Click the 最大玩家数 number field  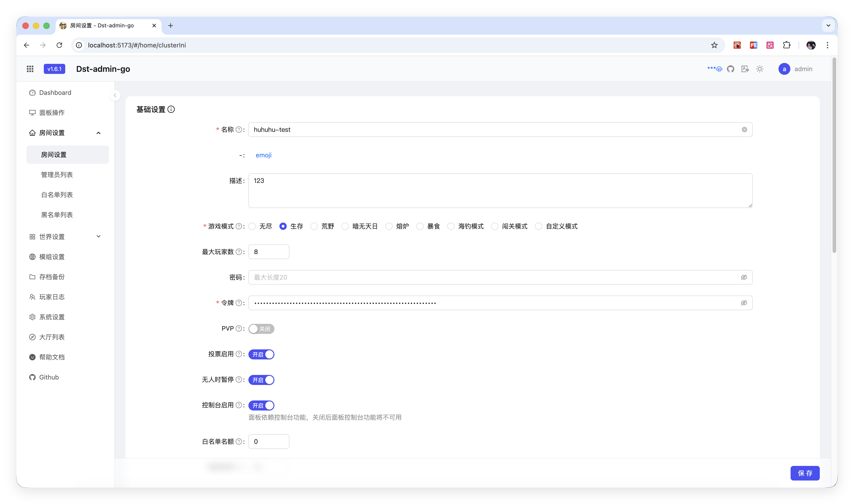click(269, 252)
